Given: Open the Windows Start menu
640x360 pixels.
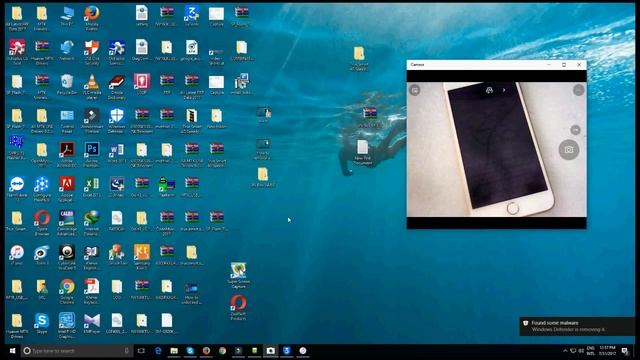Looking at the screenshot, I should click(x=12, y=351).
